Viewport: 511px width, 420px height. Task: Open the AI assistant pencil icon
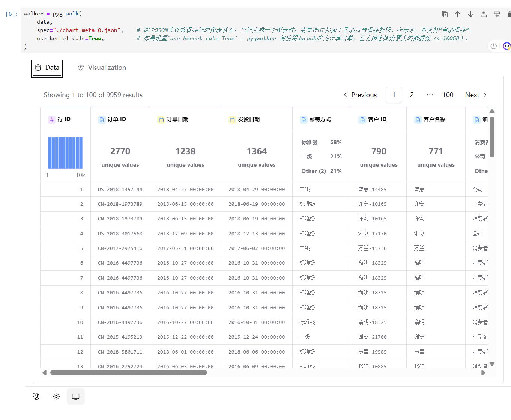click(507, 46)
